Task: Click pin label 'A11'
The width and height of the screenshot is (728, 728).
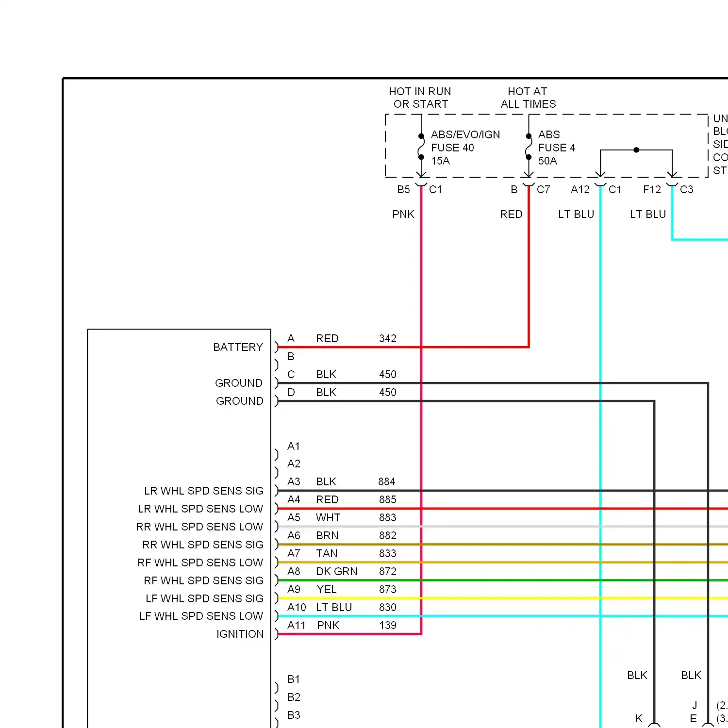Action: point(297,625)
